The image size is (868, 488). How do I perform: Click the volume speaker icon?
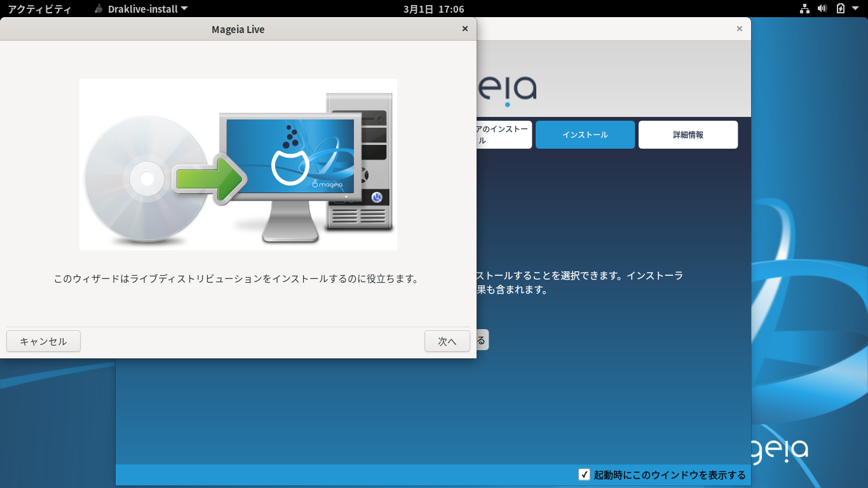pyautogui.click(x=822, y=9)
